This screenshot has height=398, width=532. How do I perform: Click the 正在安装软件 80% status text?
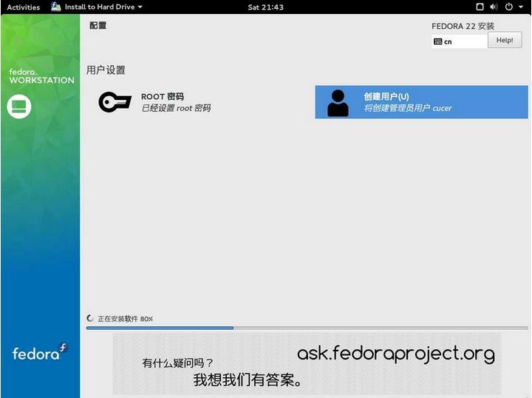125,319
